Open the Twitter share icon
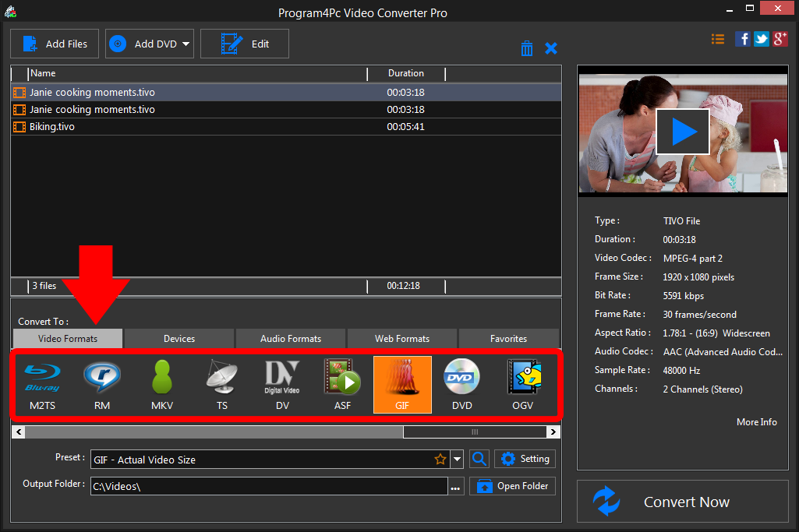Image resolution: width=799 pixels, height=532 pixels. click(x=761, y=39)
